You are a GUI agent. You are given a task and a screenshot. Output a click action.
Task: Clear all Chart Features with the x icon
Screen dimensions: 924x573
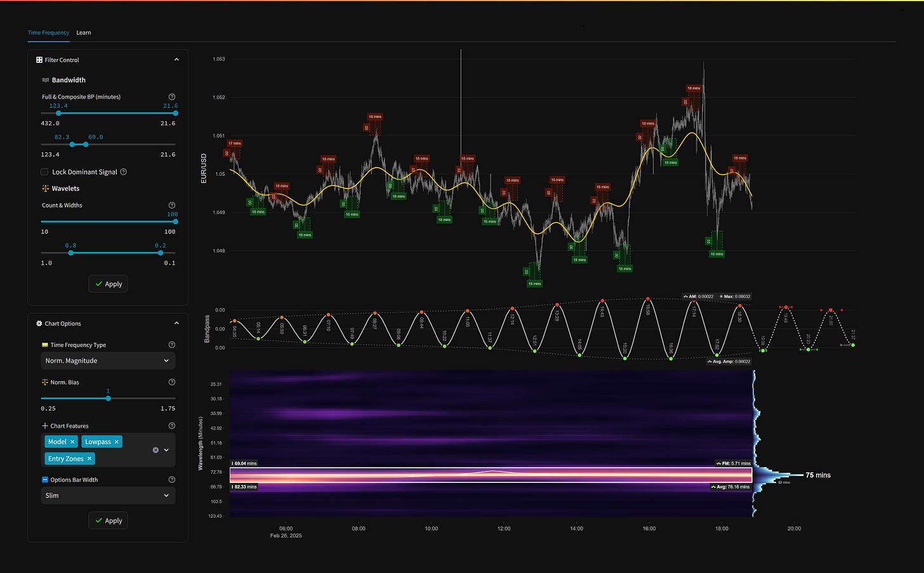[155, 450]
